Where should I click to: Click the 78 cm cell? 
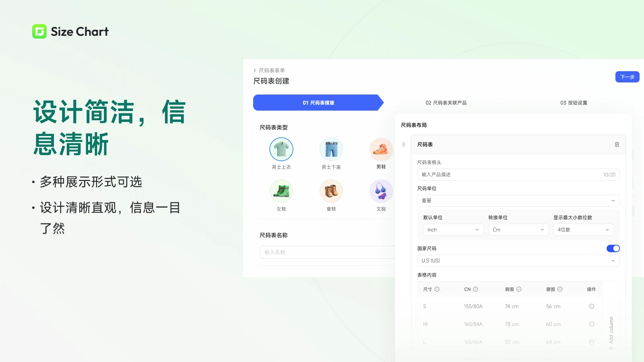point(512,324)
